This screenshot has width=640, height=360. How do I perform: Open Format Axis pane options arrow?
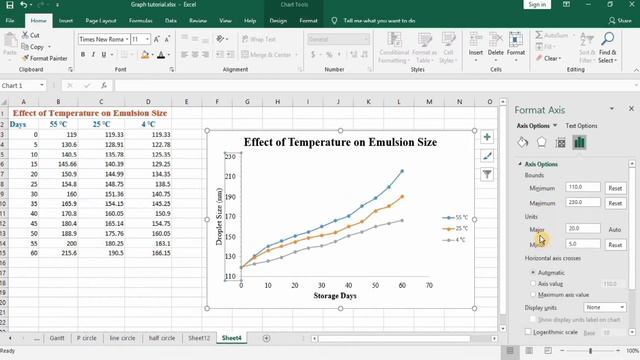(611, 109)
